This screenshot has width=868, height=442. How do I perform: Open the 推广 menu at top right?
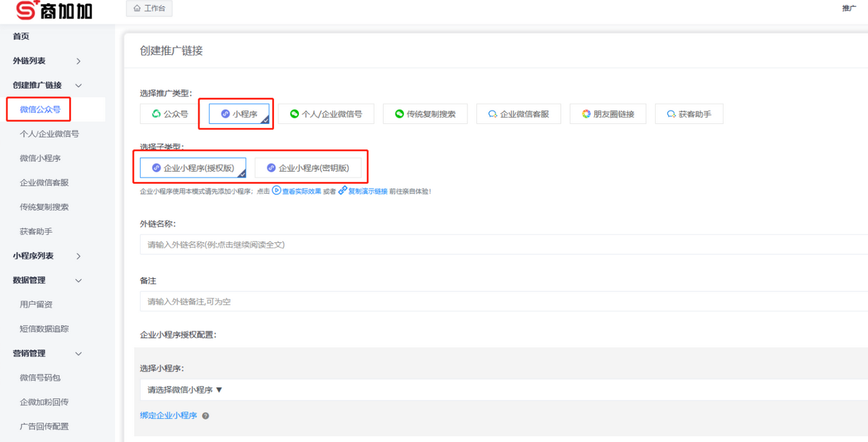pos(850,8)
